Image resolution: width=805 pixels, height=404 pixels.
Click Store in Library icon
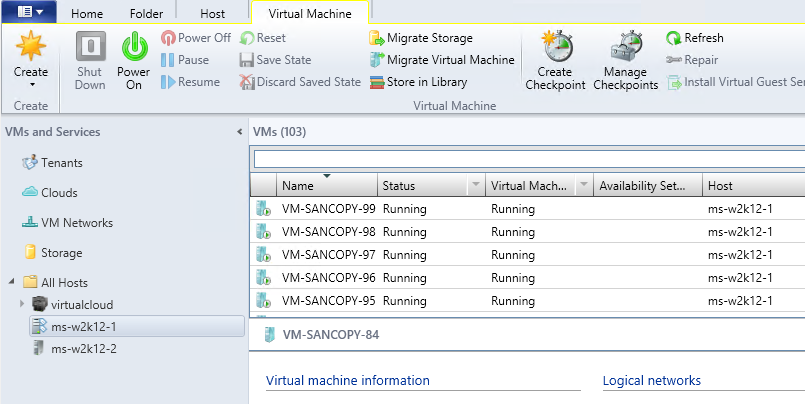coord(377,82)
